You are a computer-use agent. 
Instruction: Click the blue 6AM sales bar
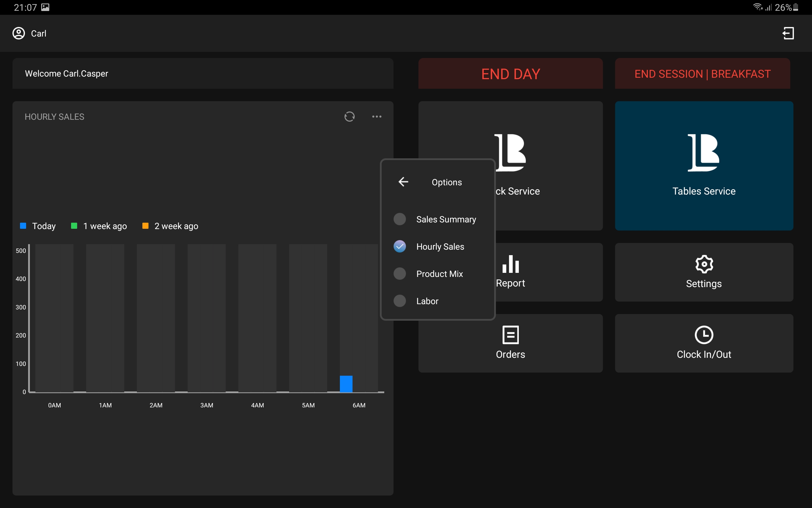point(346,384)
